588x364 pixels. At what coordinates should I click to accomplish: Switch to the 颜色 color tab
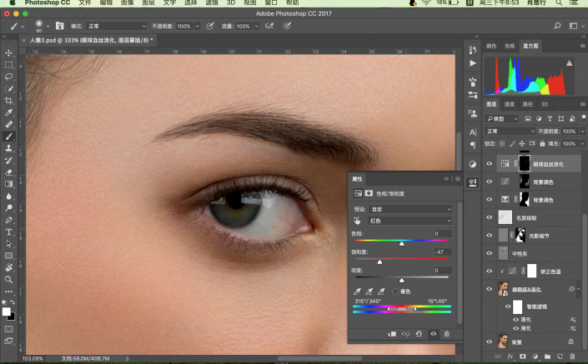coord(491,45)
